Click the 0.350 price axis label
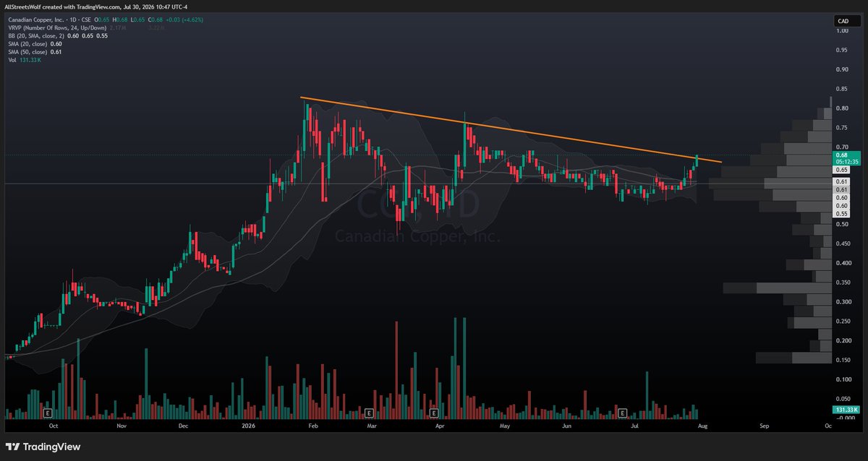Screen dimensions: 868x461 [843, 283]
